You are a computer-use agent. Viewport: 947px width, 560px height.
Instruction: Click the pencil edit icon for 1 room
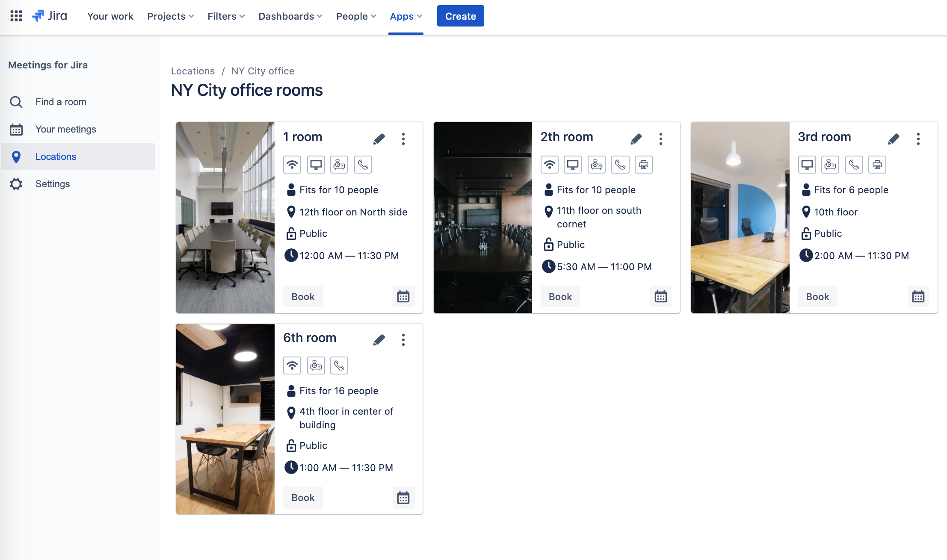coord(379,139)
